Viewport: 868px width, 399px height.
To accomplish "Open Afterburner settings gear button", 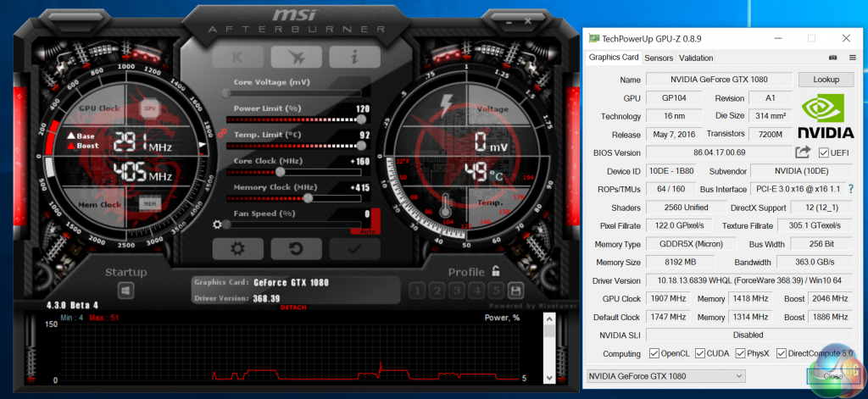I will (237, 249).
